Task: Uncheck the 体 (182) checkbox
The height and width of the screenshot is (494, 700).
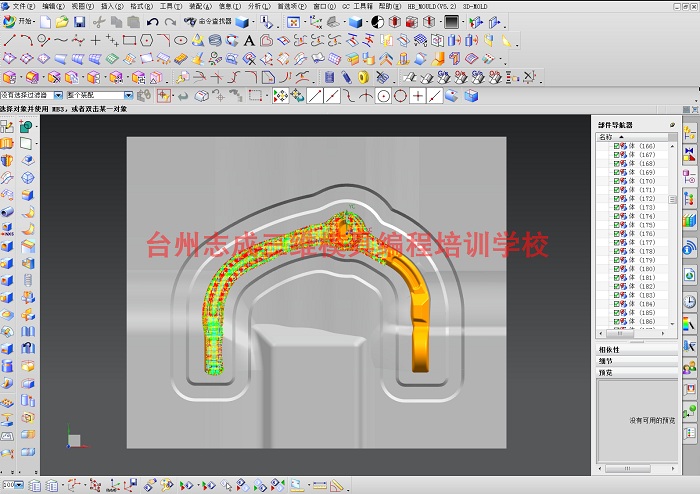Action: 616,286
